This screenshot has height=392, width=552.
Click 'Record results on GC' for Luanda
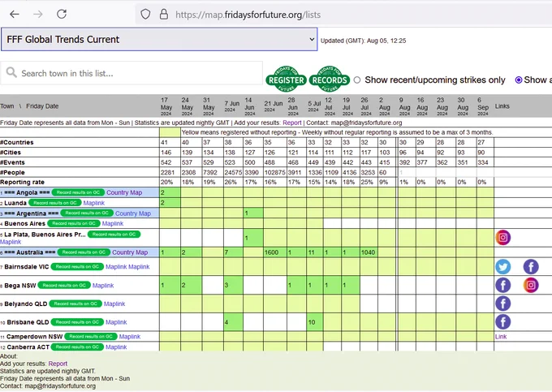click(x=55, y=203)
